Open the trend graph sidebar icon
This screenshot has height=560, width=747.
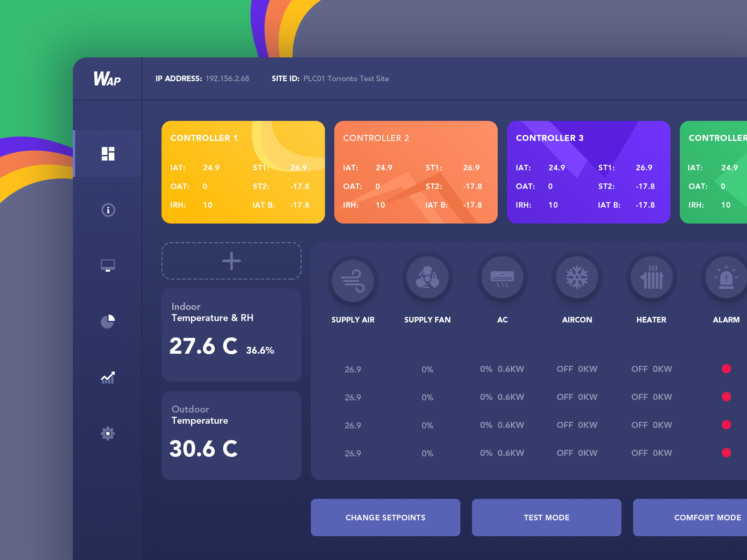click(108, 378)
